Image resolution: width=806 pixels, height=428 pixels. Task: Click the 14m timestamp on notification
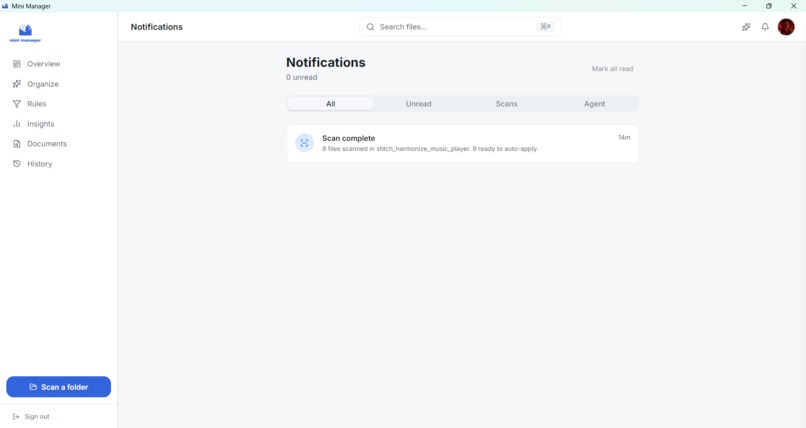pos(624,138)
